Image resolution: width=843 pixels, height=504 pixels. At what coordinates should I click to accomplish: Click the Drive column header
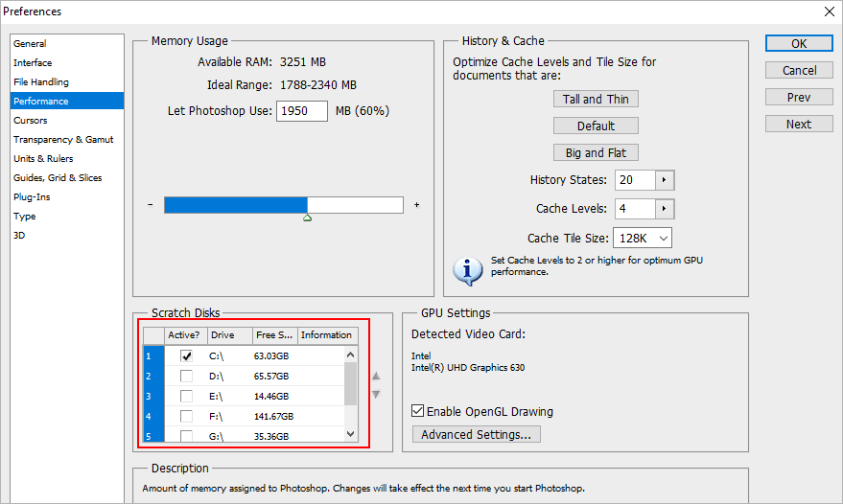pos(229,335)
